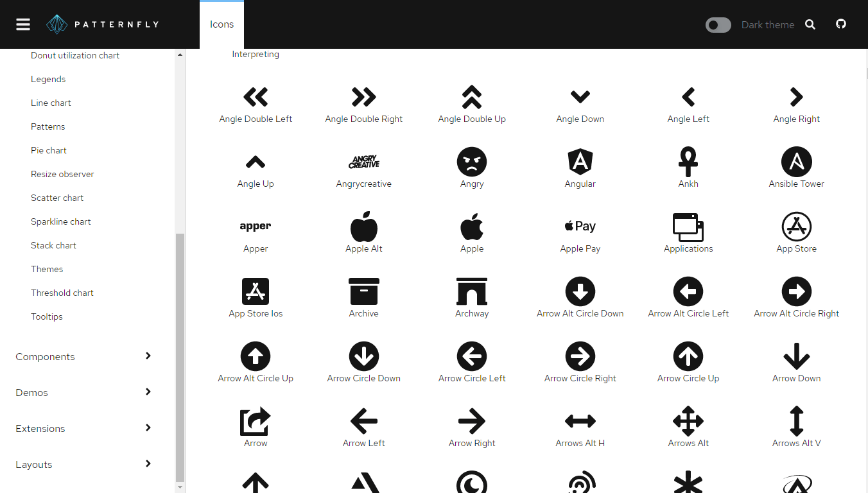Select the Angle Right icon
The width and height of the screenshot is (868, 493).
click(x=797, y=97)
